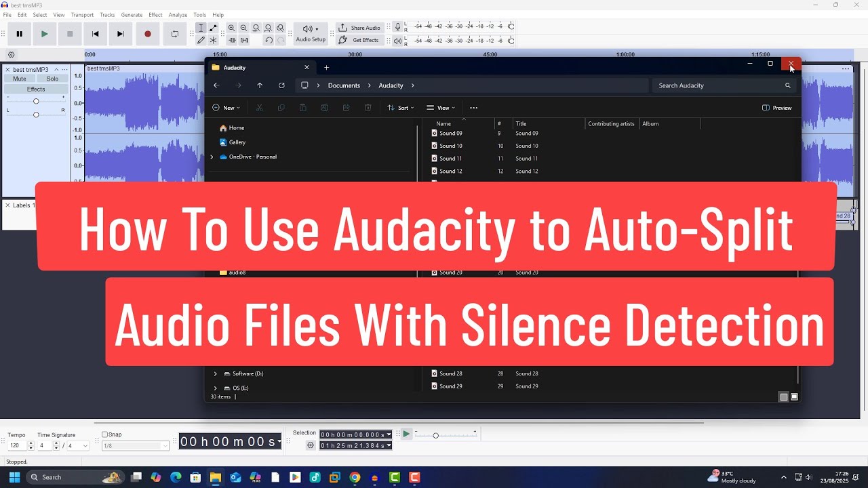Select the Envelope tool

tap(214, 28)
